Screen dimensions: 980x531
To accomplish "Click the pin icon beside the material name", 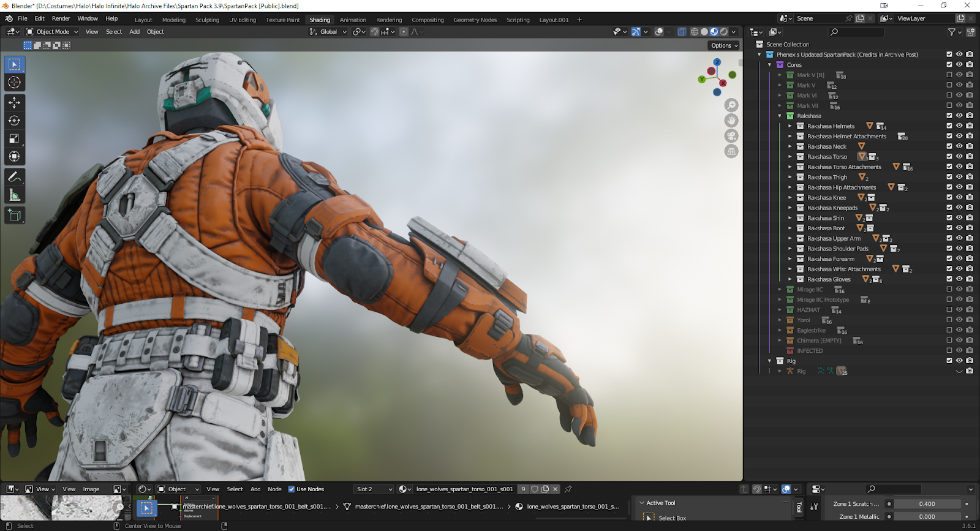I will click(x=568, y=489).
